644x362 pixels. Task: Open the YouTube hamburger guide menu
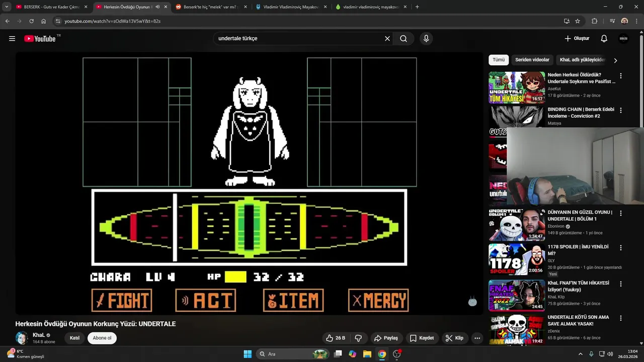pos(12,39)
